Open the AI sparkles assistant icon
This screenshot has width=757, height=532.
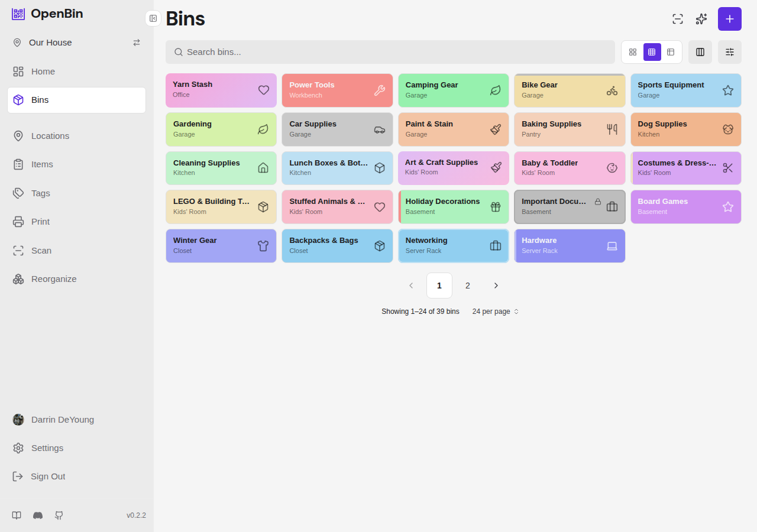(701, 19)
